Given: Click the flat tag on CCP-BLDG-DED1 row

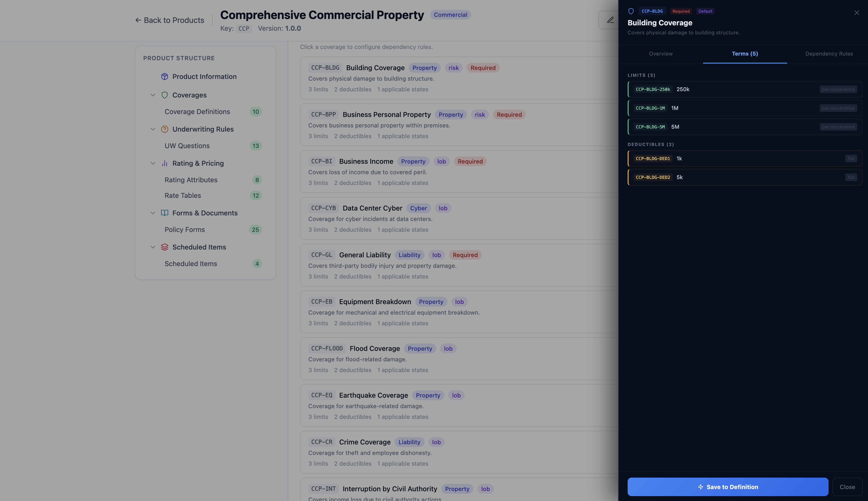Looking at the screenshot, I should click(x=851, y=158).
